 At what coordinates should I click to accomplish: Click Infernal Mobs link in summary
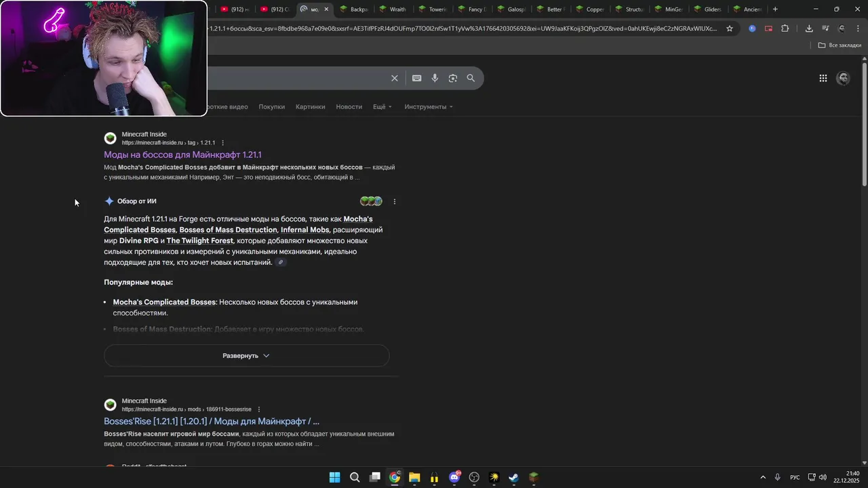pos(305,230)
